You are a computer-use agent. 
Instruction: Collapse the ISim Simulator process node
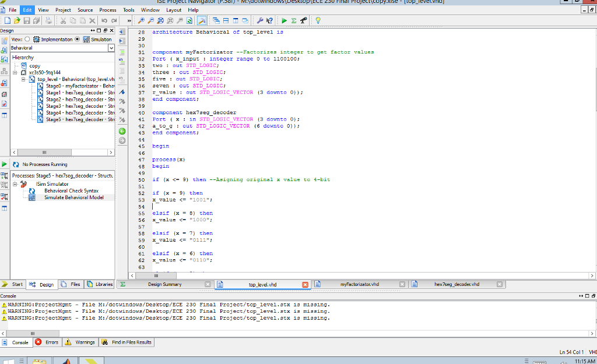point(15,184)
